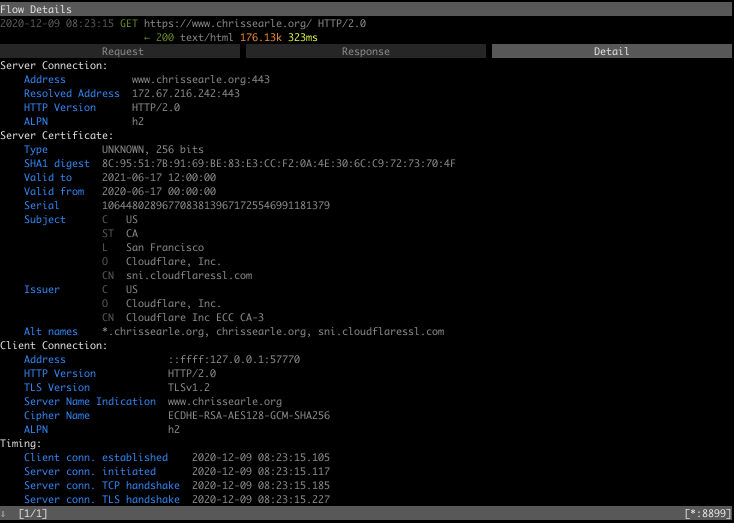Click the Alt names value line
This screenshot has height=523, width=734.
point(273,331)
